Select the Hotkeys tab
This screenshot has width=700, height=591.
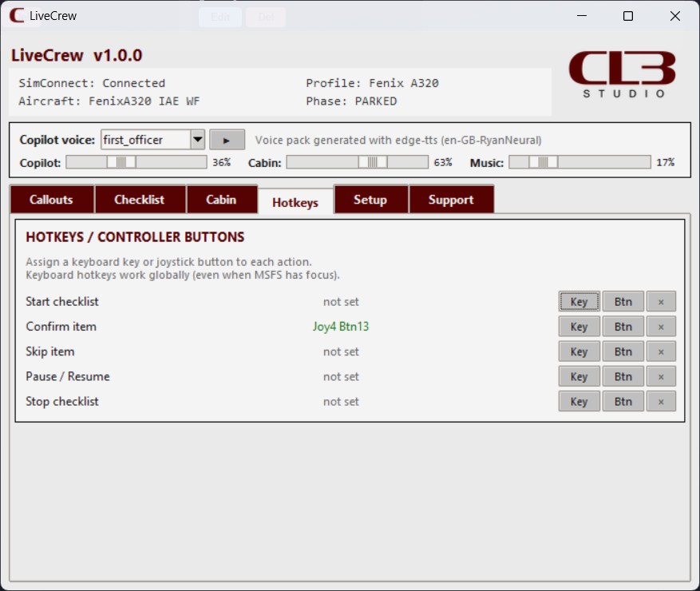coord(296,202)
